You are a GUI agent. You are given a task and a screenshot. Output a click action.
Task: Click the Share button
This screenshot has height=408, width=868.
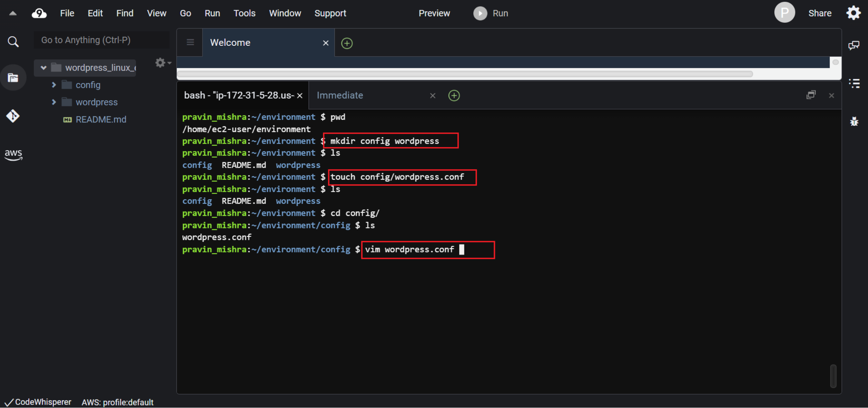pos(820,13)
